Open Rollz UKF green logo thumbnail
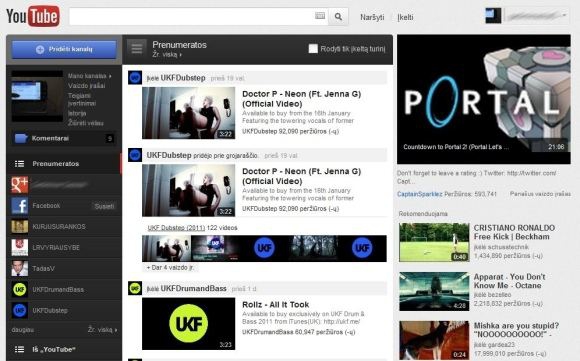580x361 pixels. pyautogui.click(x=189, y=324)
